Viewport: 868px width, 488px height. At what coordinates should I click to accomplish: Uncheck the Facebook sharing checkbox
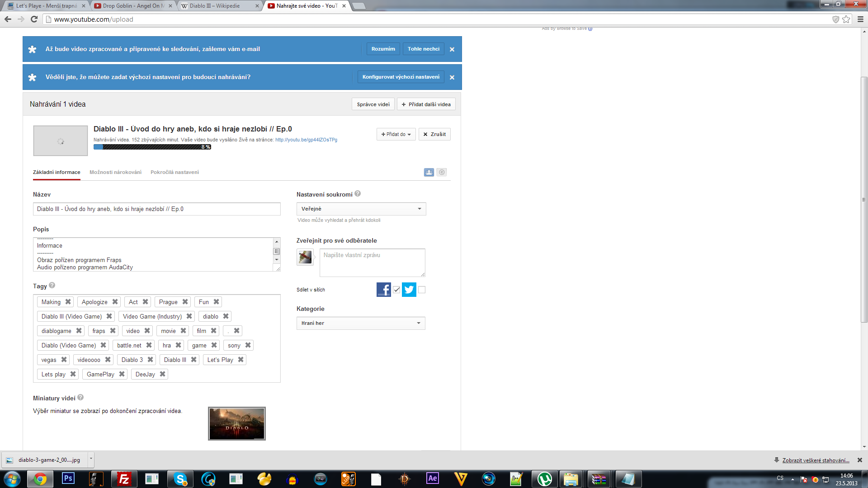coord(396,290)
